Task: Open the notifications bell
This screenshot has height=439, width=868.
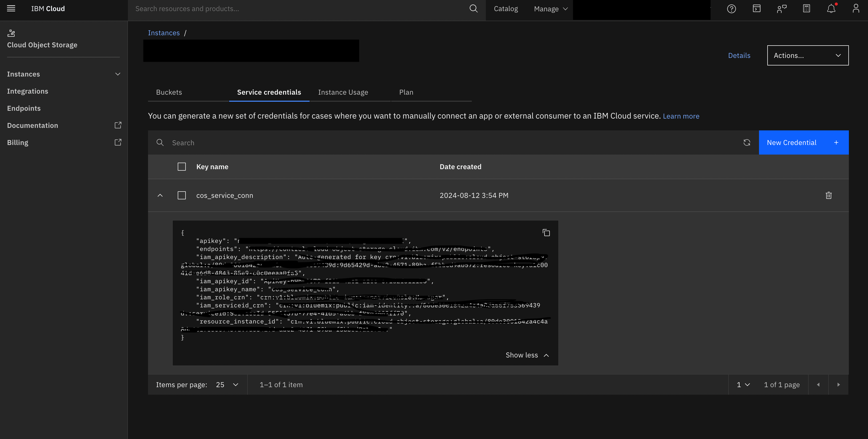Action: pos(831,9)
